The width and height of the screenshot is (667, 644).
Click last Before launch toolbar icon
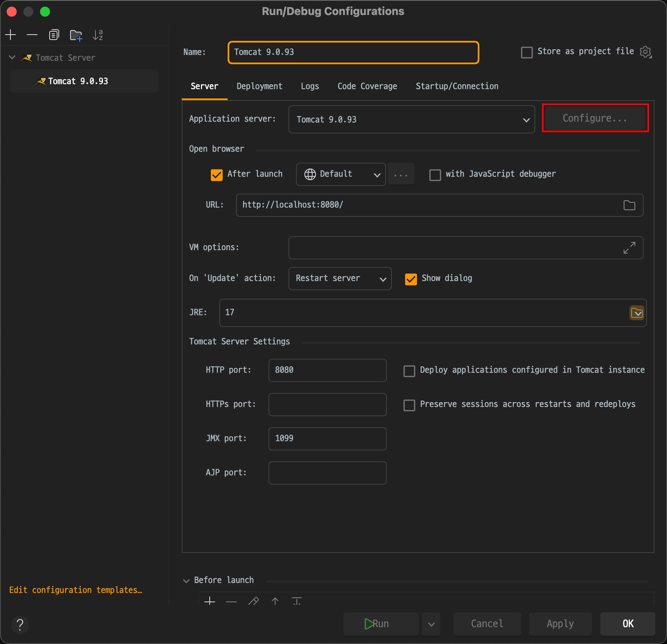(297, 601)
